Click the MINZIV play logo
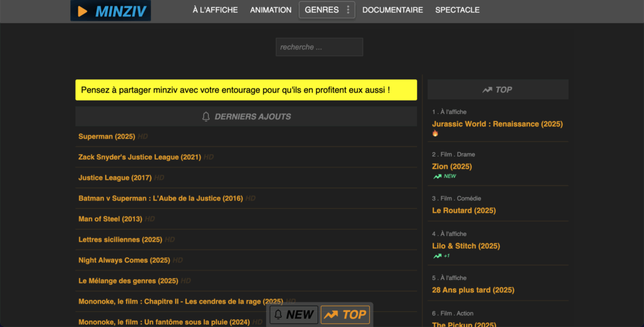 [111, 11]
